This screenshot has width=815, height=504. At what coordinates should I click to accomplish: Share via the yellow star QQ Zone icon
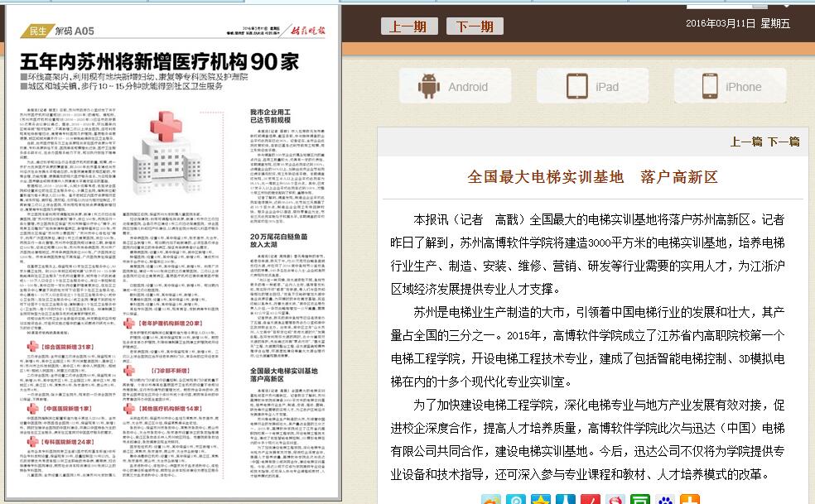[x=541, y=499]
